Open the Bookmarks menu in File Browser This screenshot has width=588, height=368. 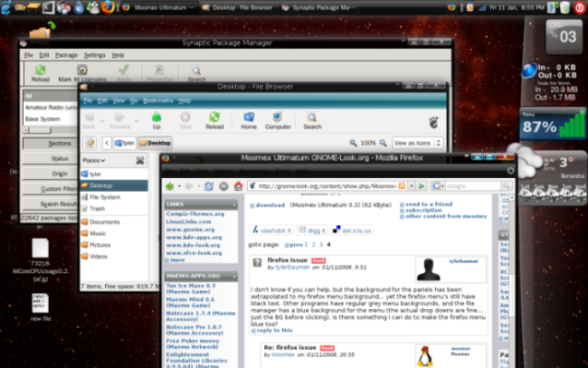tap(158, 100)
